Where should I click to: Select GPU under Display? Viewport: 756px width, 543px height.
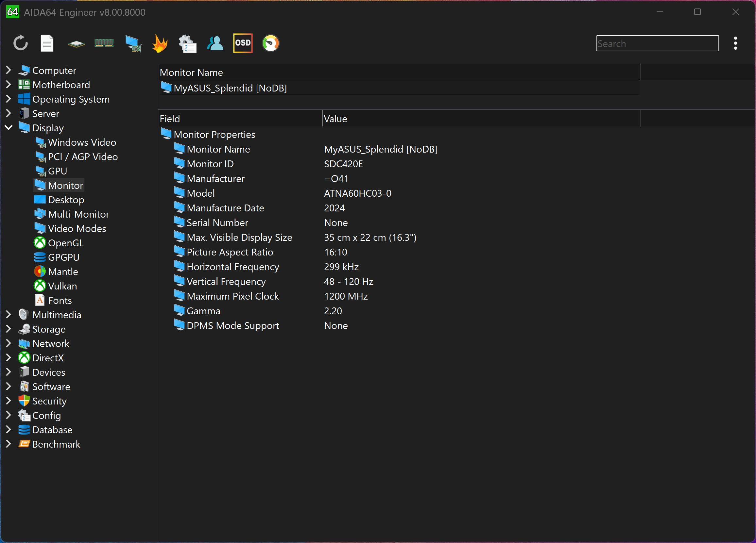pyautogui.click(x=57, y=171)
